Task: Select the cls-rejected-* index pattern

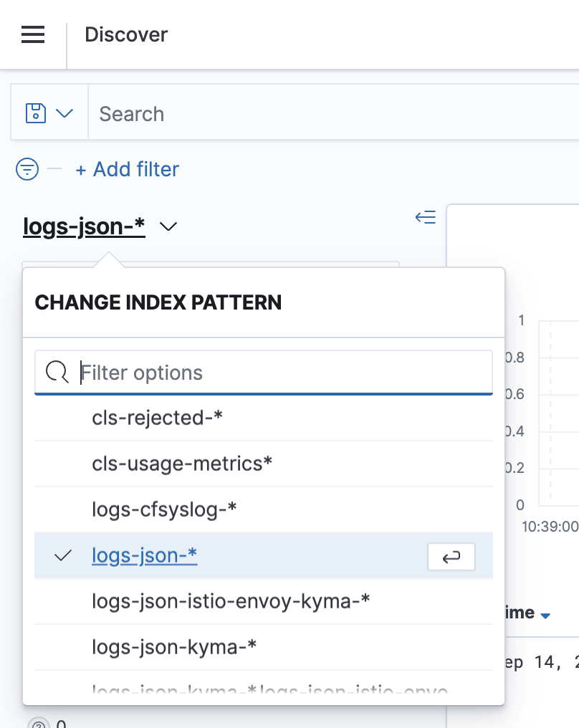Action: tap(158, 418)
